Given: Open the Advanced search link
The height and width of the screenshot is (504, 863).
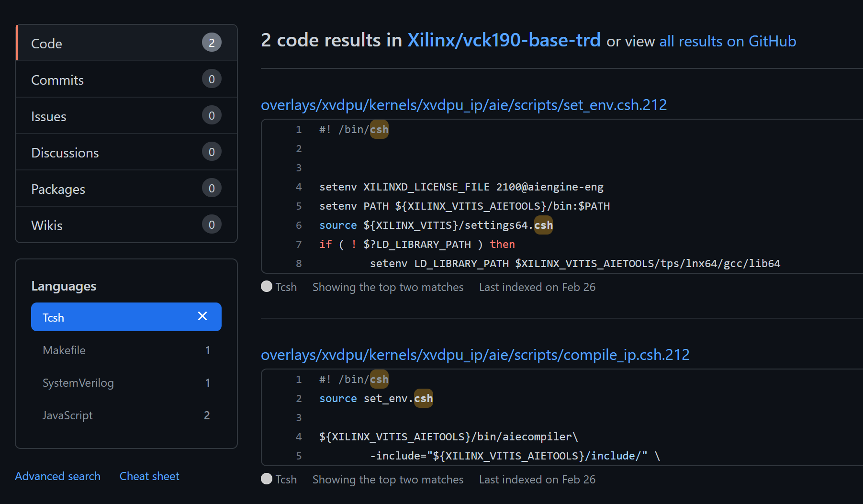Looking at the screenshot, I should point(58,476).
